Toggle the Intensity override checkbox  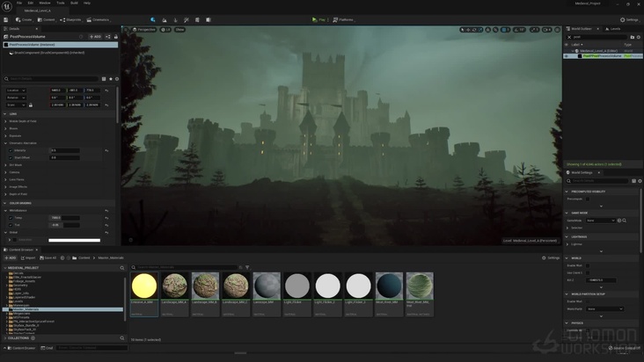click(11, 150)
